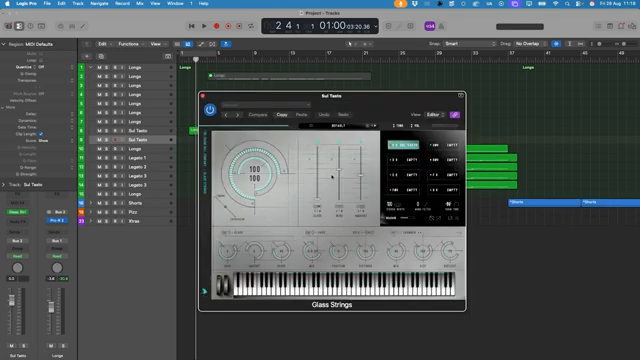
Task: Toggle the metronome click button
Action: (441, 26)
